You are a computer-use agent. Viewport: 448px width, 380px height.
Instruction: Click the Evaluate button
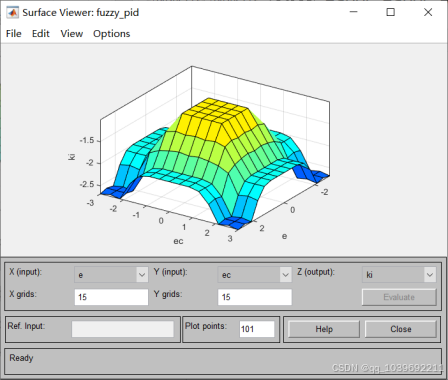click(399, 297)
